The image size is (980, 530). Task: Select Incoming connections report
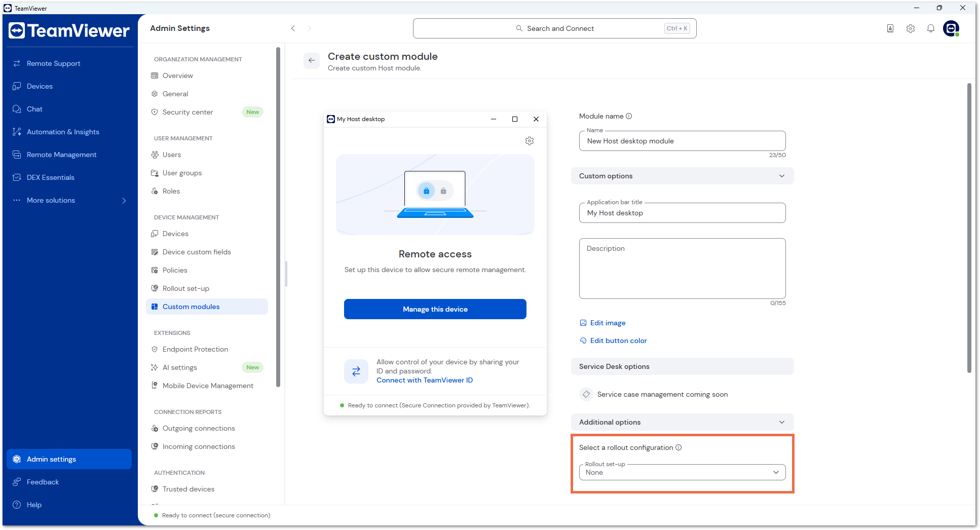pos(207,446)
